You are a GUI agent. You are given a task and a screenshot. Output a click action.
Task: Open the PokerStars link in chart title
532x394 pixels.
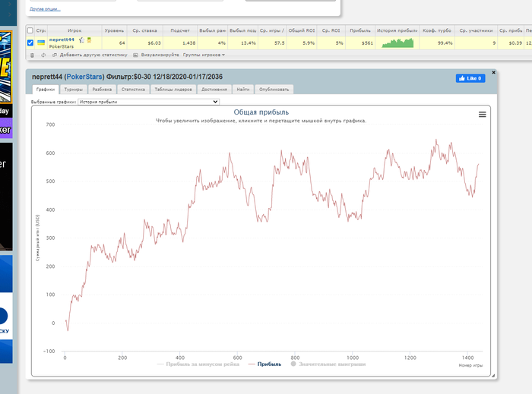click(x=84, y=77)
